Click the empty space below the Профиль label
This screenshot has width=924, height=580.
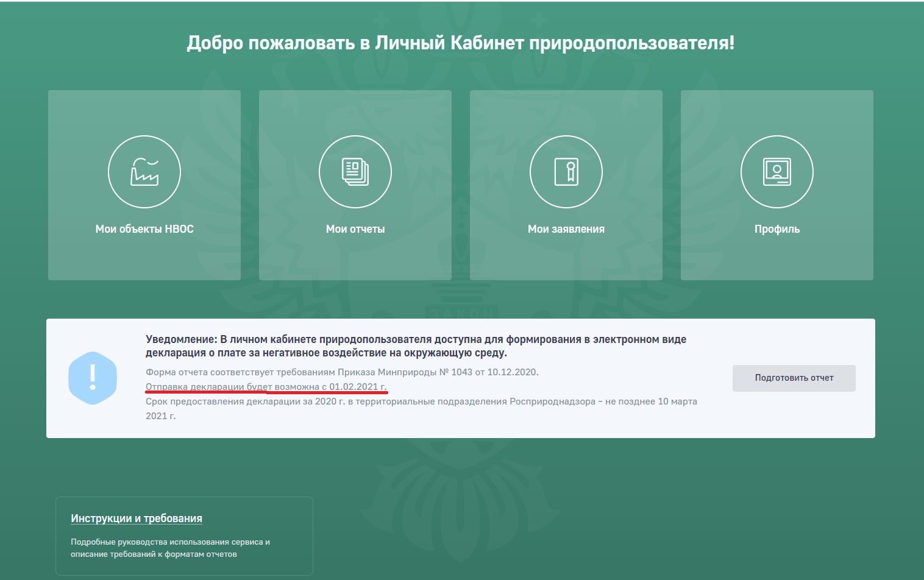(777, 259)
